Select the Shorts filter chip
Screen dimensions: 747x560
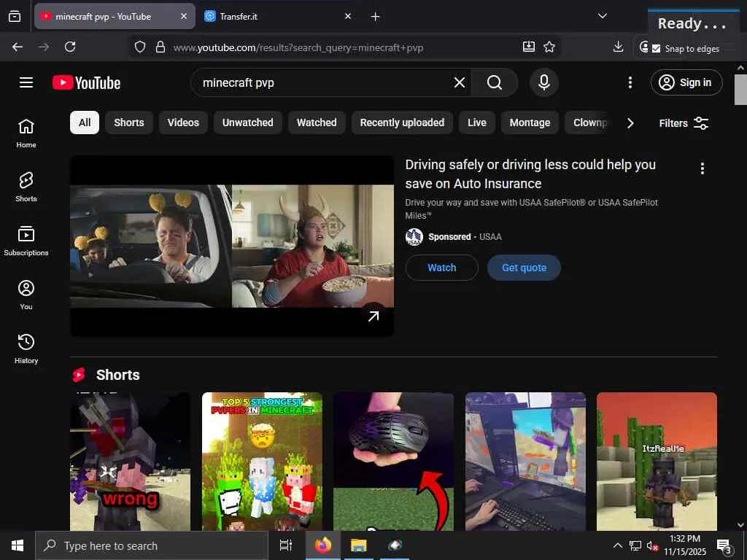click(x=128, y=122)
